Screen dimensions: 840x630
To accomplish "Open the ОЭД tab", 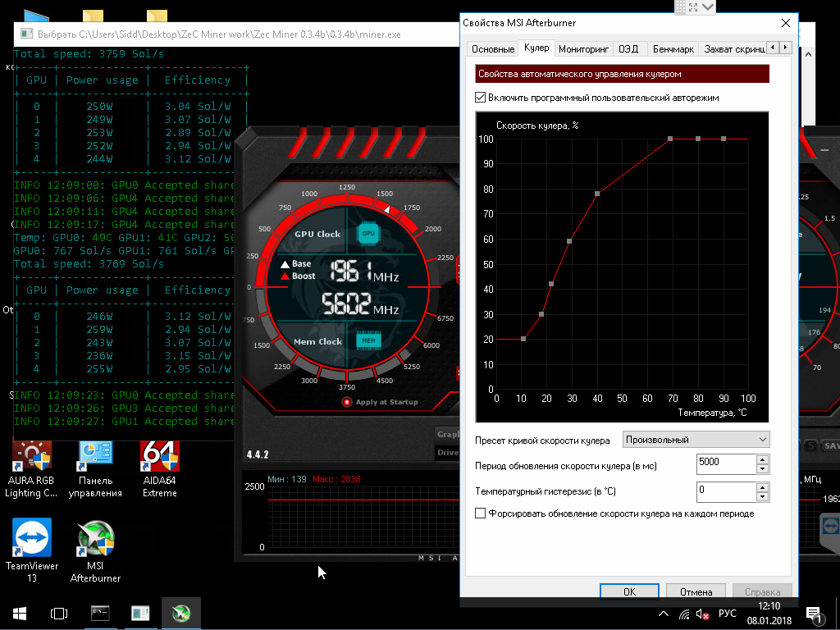I will 628,48.
